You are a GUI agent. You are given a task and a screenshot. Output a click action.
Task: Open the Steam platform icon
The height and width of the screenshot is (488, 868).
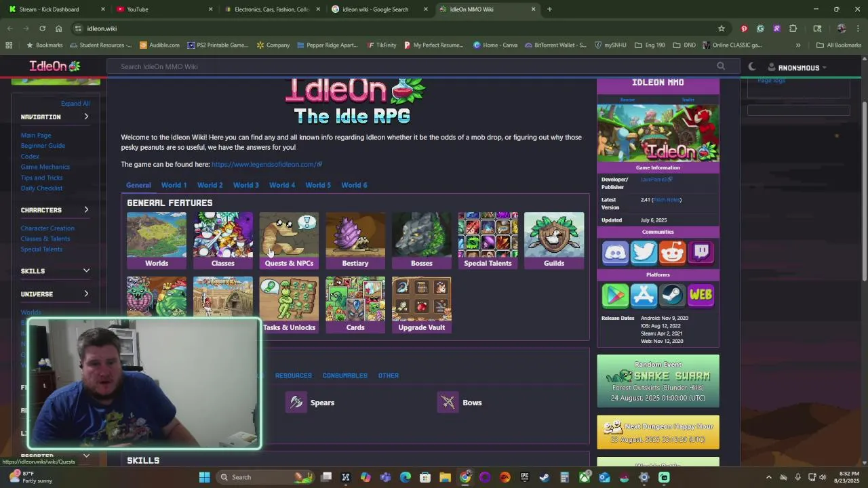672,296
